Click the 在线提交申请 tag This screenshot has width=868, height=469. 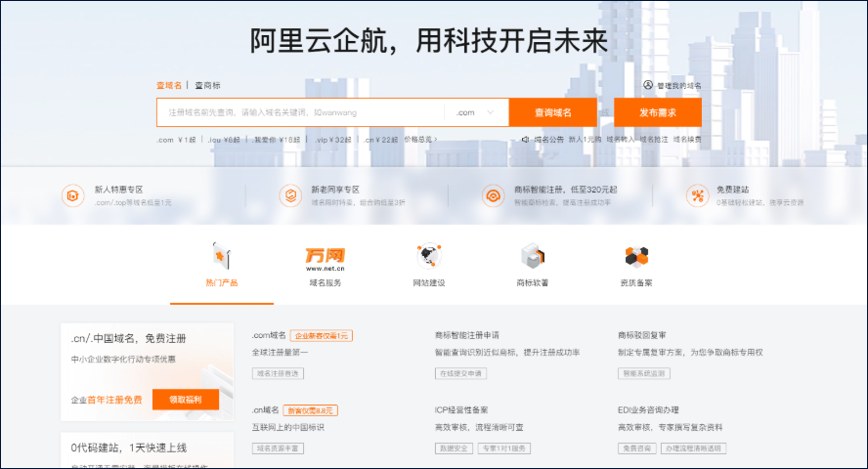pyautogui.click(x=460, y=374)
